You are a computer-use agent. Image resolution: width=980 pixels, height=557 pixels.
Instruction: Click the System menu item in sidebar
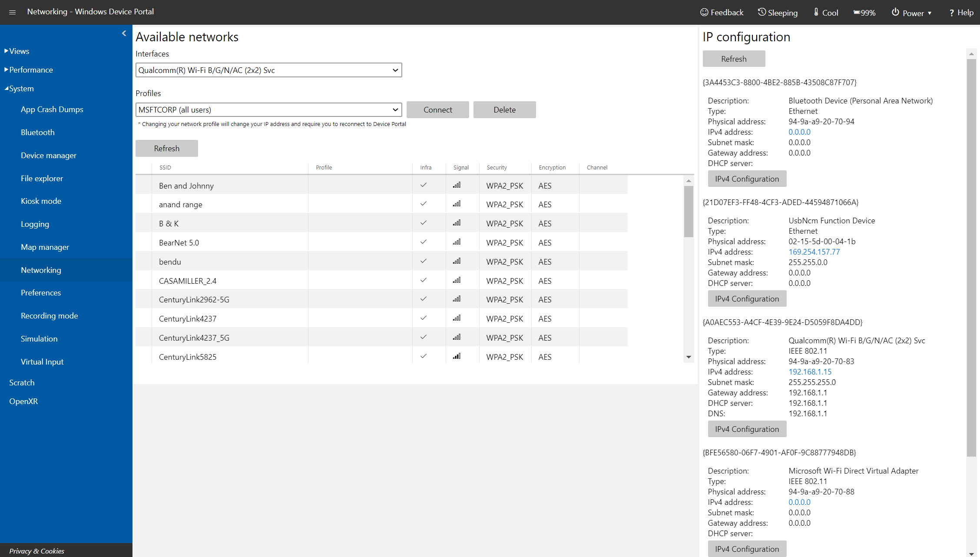[x=20, y=88]
